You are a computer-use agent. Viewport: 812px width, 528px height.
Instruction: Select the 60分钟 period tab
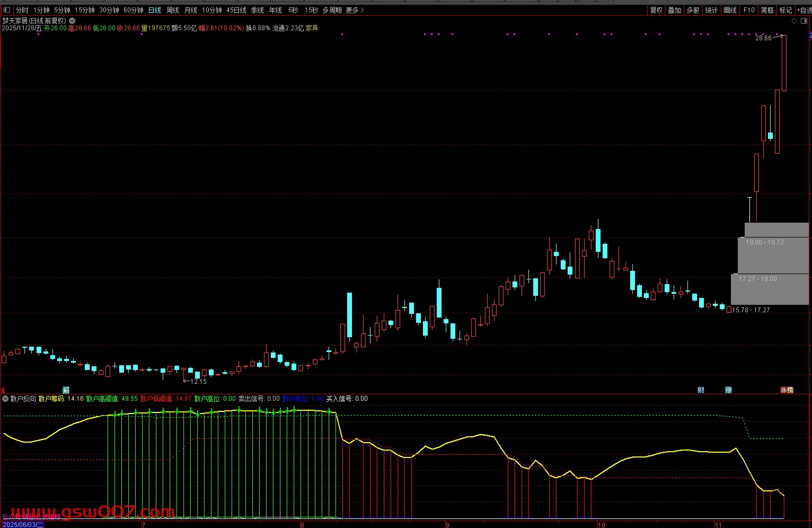(134, 10)
